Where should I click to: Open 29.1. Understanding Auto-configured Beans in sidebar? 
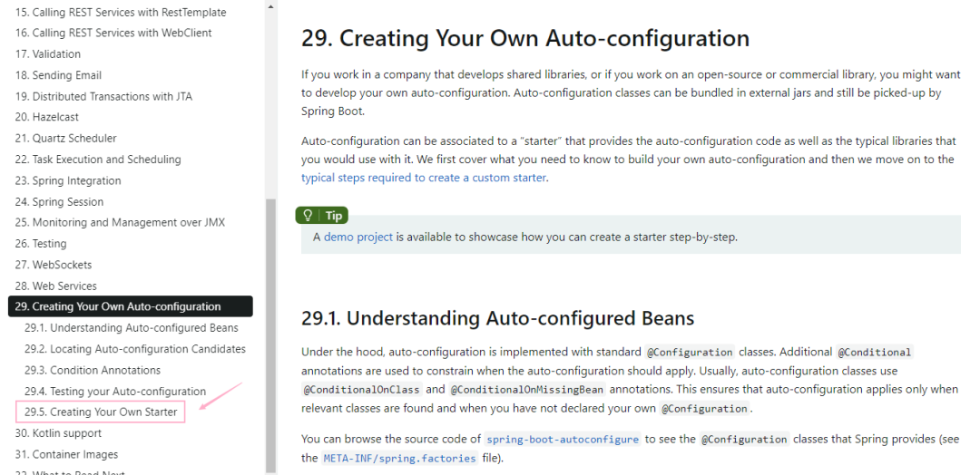(x=132, y=327)
